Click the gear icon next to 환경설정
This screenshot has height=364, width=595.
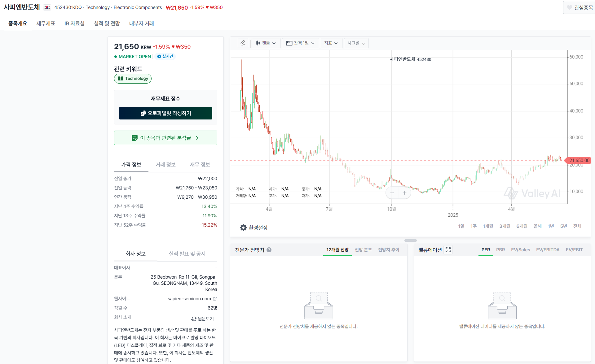(243, 227)
